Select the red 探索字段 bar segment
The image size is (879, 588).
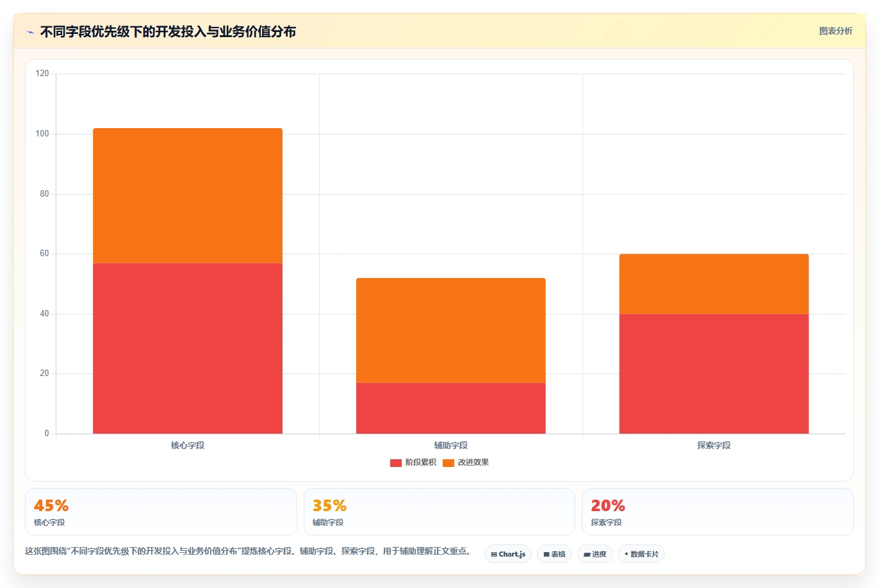[714, 373]
